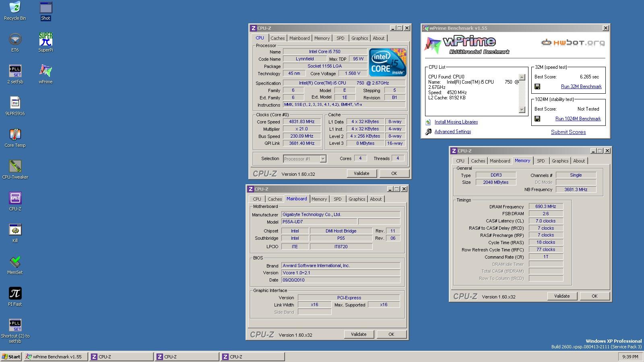
Task: Click Run 1024M Benchmark link
Action: point(578,119)
